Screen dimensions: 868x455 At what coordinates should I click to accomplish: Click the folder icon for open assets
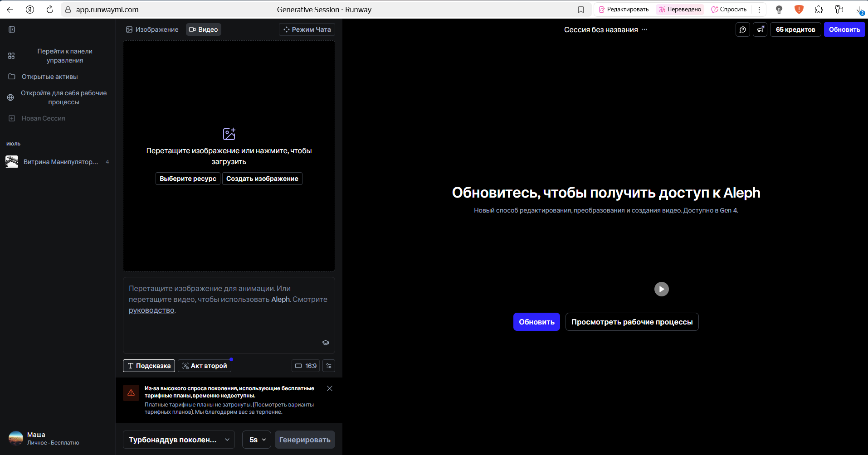click(x=12, y=77)
